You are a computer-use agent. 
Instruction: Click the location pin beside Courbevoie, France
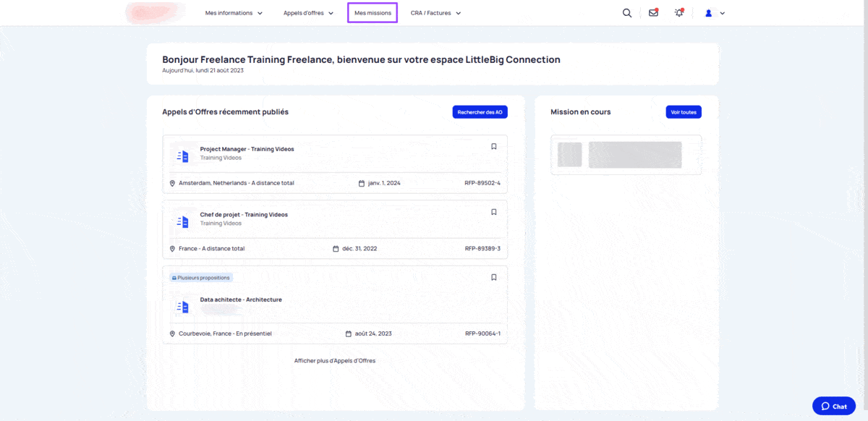pyautogui.click(x=172, y=333)
